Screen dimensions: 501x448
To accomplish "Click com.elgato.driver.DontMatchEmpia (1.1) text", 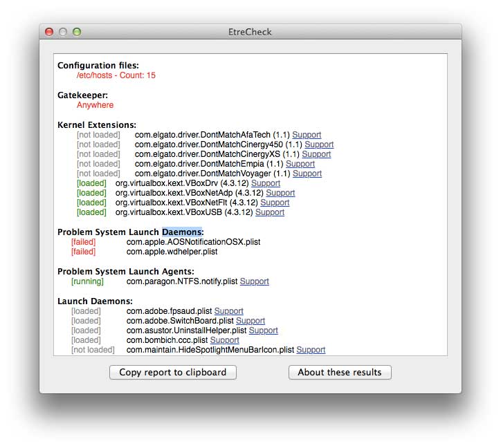I will pyautogui.click(x=209, y=164).
